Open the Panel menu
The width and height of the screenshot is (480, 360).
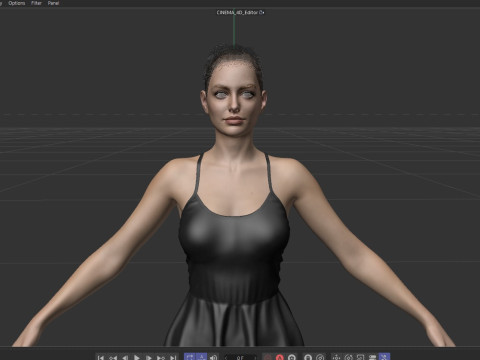[53, 3]
